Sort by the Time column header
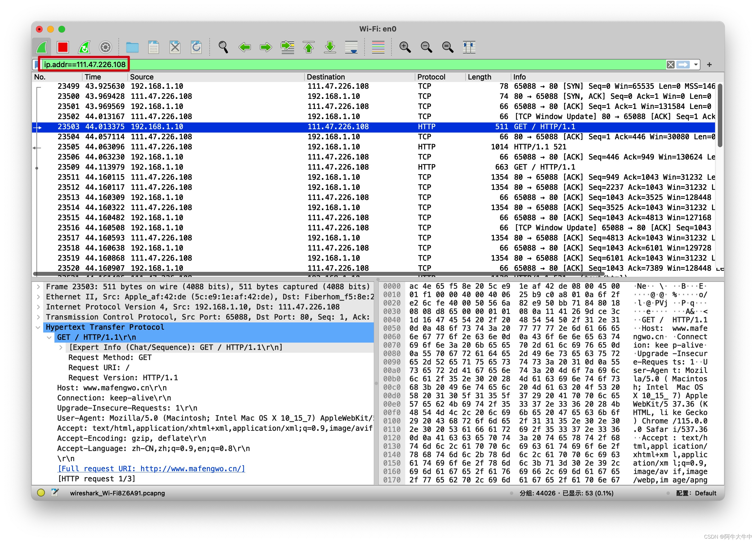The image size is (756, 542). [x=105, y=77]
